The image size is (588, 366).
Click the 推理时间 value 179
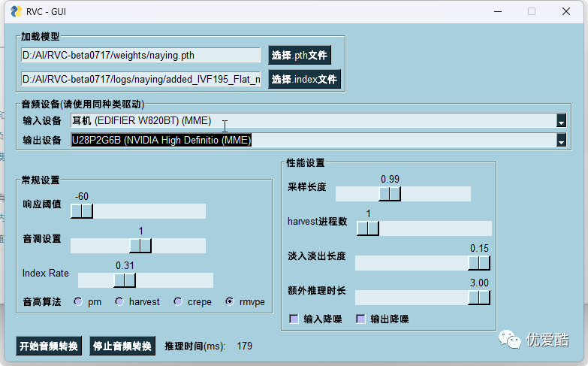click(x=245, y=346)
